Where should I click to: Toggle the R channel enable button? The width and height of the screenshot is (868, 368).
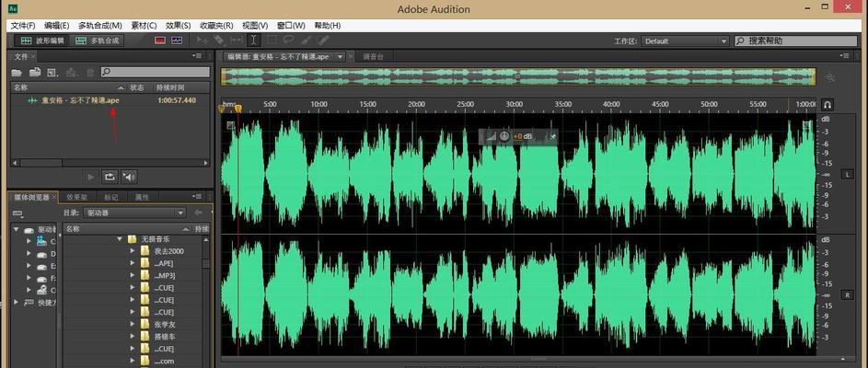pos(847,295)
